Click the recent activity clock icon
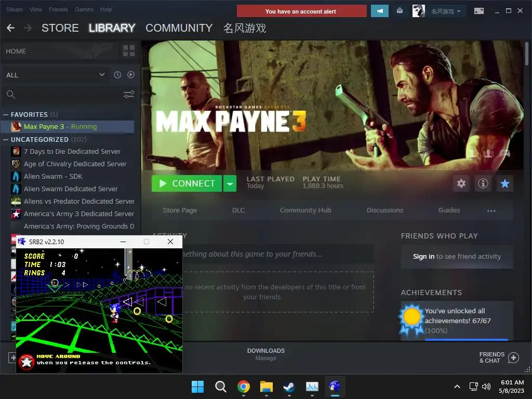 [x=117, y=75]
